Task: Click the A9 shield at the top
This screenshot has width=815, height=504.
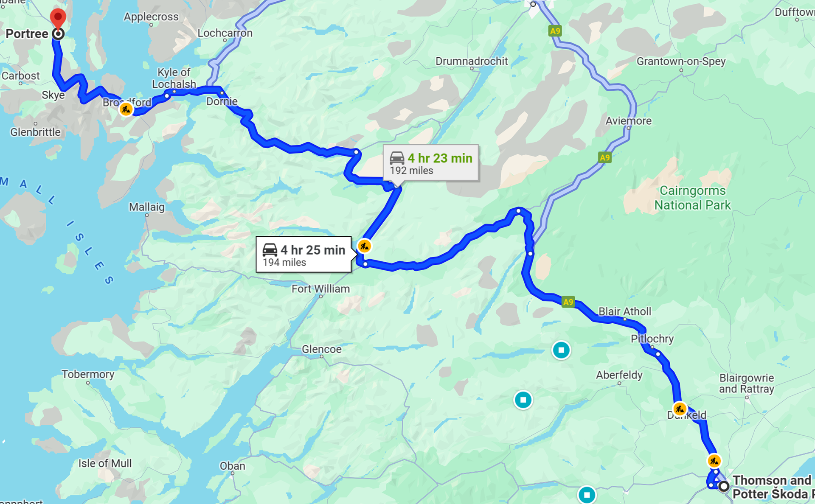Action: (x=555, y=31)
